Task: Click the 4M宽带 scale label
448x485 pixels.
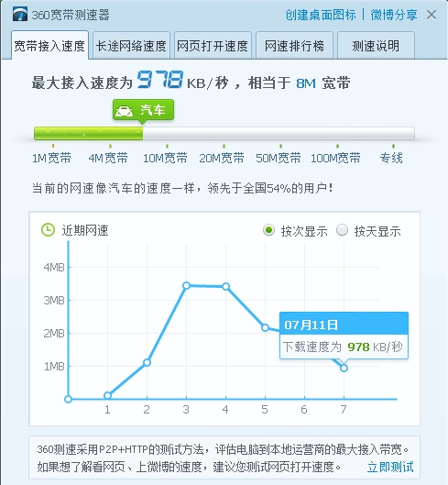Action: (x=108, y=158)
